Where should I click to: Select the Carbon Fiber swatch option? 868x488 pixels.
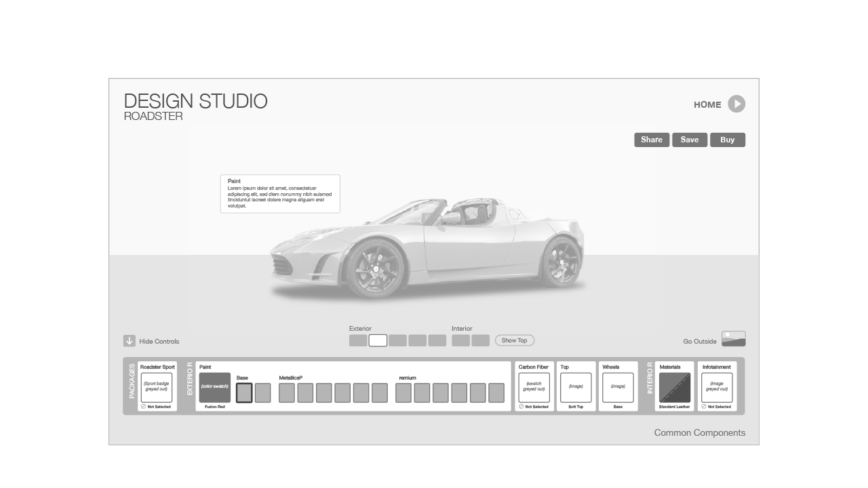click(x=534, y=387)
